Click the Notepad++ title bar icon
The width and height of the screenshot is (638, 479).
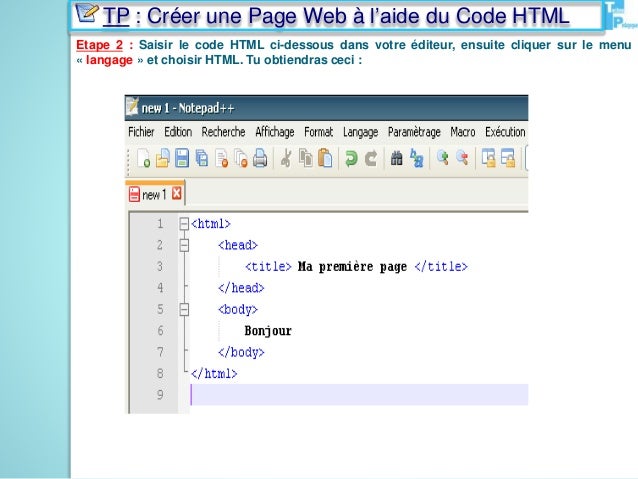[x=132, y=107]
